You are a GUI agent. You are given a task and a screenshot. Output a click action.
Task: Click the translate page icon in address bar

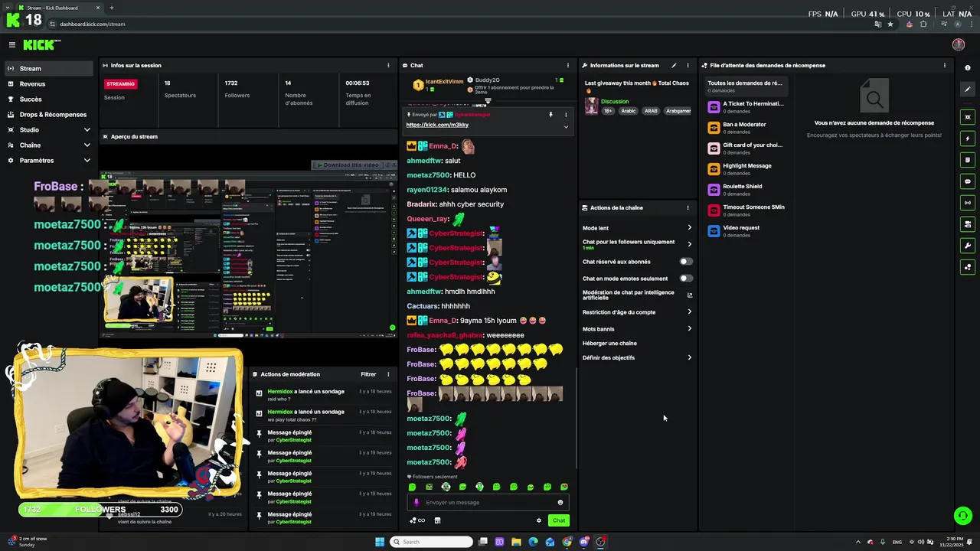[878, 24]
